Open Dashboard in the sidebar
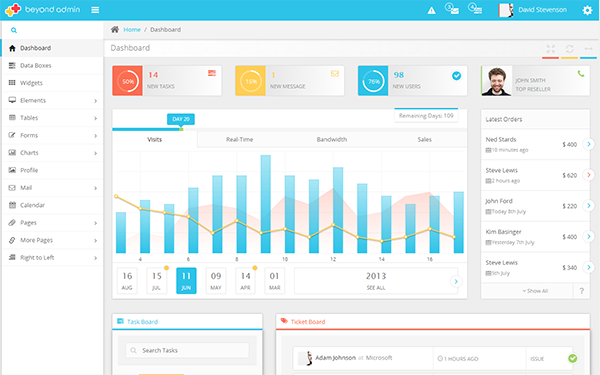Screen dimensions: 600x375 (x=52, y=48)
